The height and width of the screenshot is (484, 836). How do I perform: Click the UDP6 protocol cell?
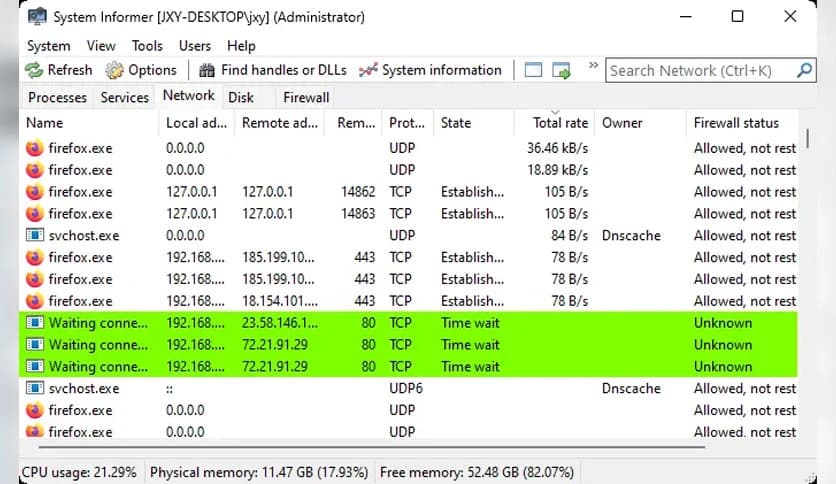point(406,389)
